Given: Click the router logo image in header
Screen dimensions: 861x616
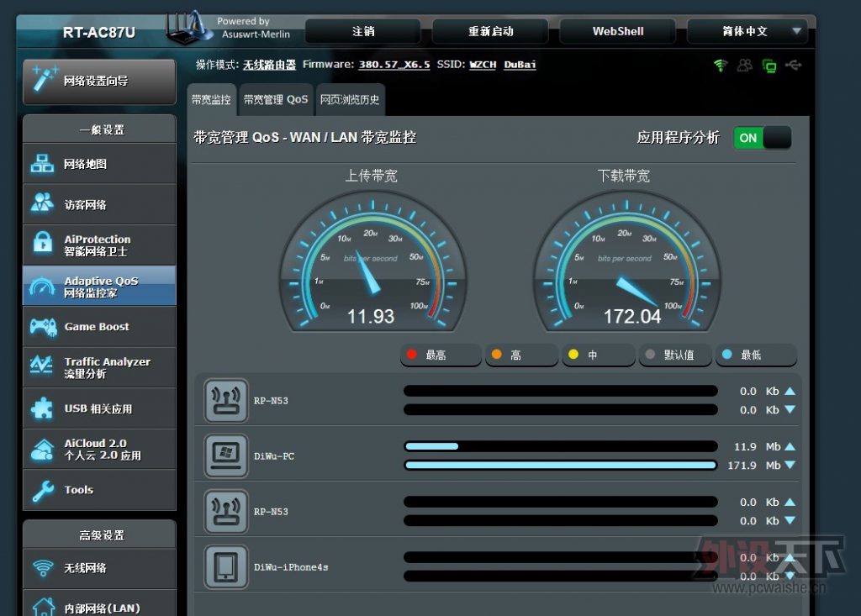Looking at the screenshot, I should click(x=190, y=28).
